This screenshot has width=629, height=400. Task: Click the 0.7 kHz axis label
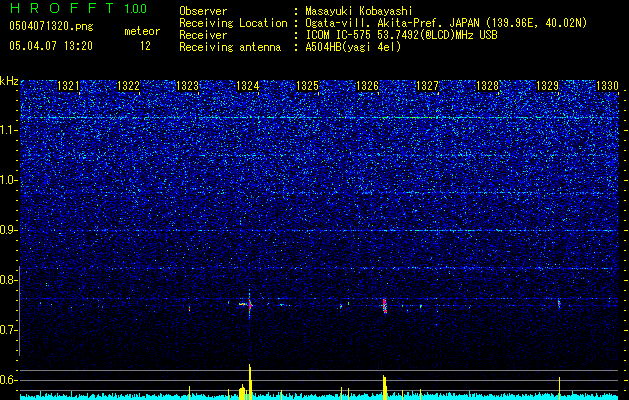[x=9, y=330]
